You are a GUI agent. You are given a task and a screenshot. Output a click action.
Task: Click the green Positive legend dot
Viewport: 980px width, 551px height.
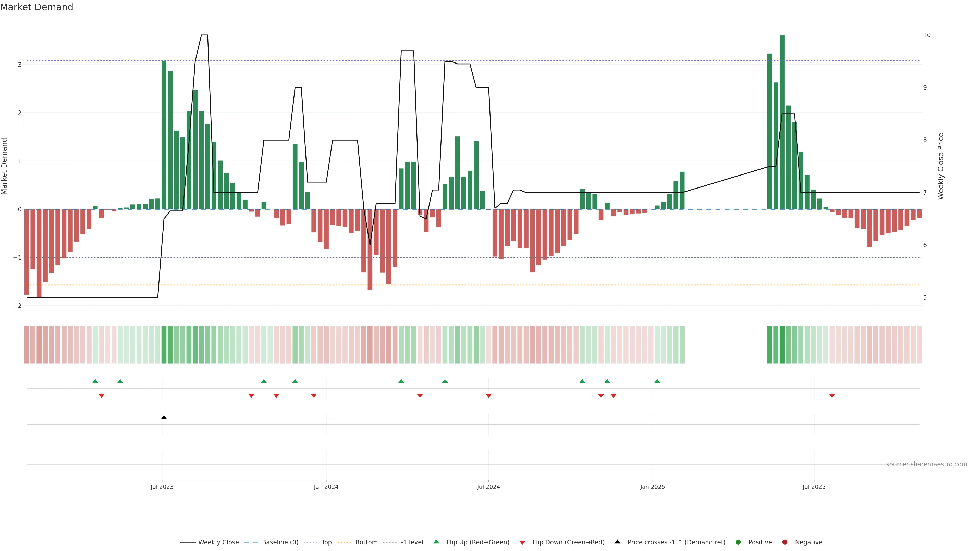pos(738,542)
